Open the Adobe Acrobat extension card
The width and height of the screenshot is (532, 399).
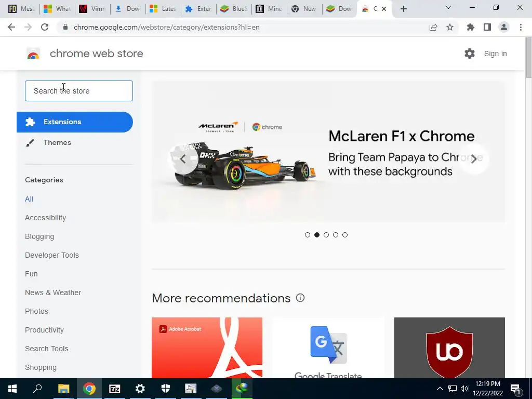pyautogui.click(x=207, y=348)
